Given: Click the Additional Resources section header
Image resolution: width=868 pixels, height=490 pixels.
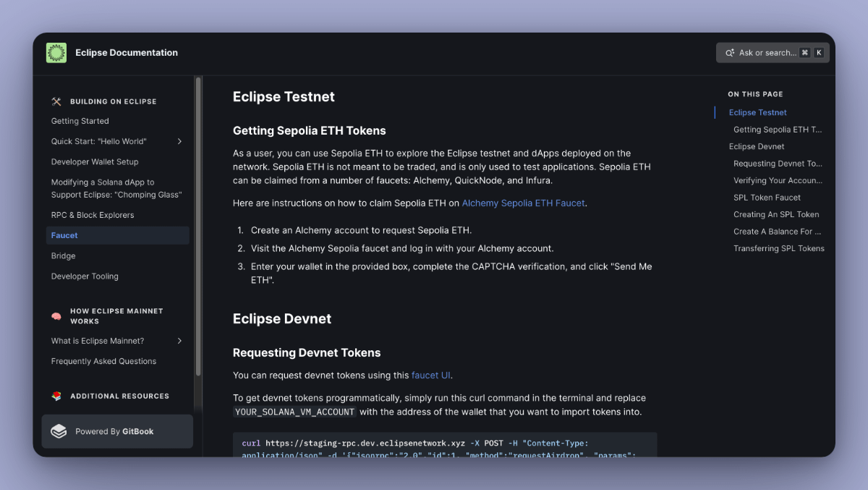Looking at the screenshot, I should [x=119, y=396].
